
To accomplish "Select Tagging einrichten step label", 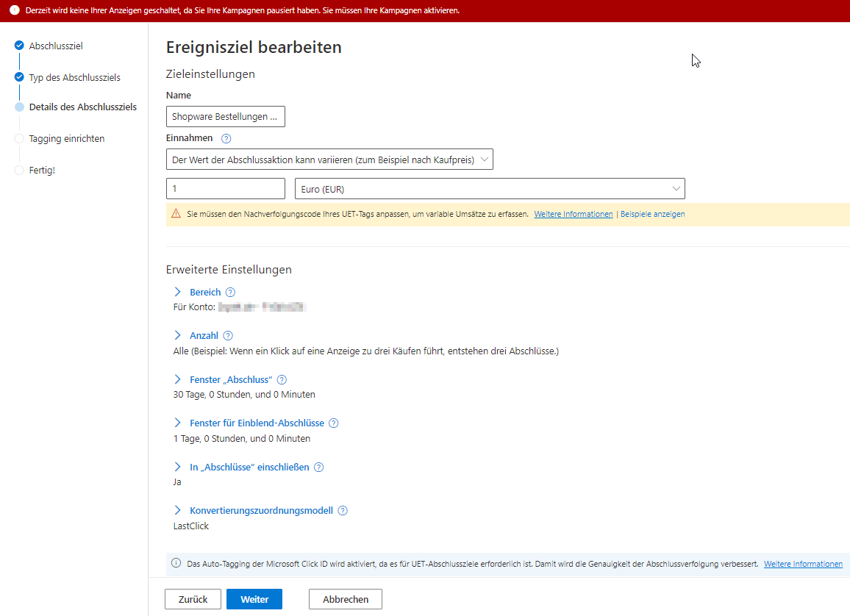I will [67, 139].
